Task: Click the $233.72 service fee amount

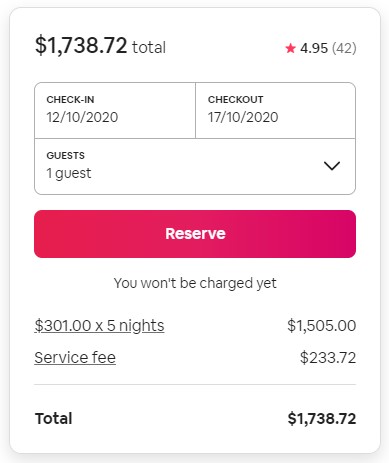Action: coord(328,358)
